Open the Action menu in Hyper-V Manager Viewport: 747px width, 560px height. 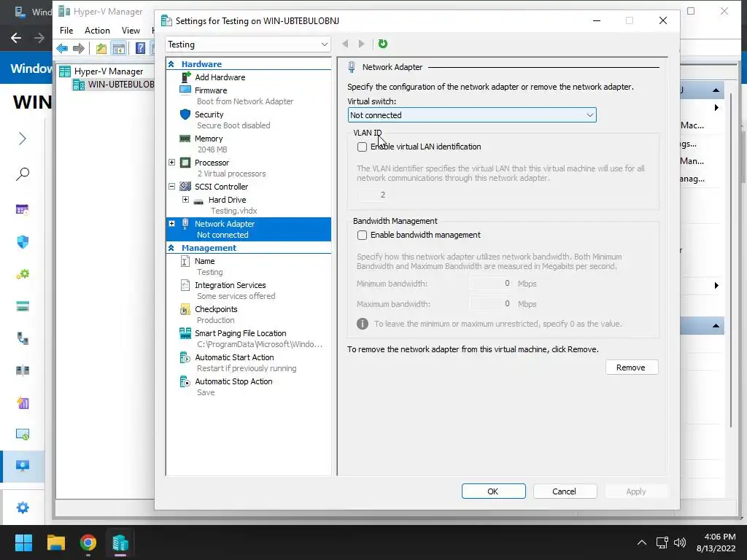tap(97, 31)
